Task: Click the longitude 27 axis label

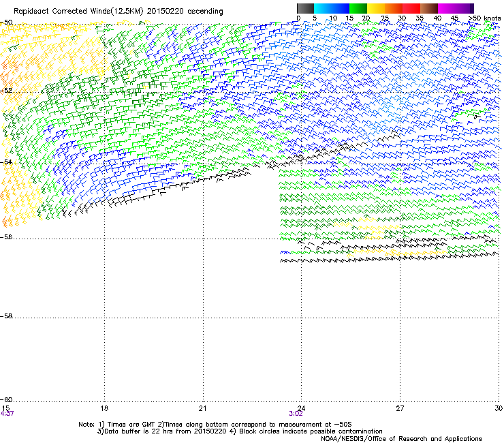Action: coord(400,408)
